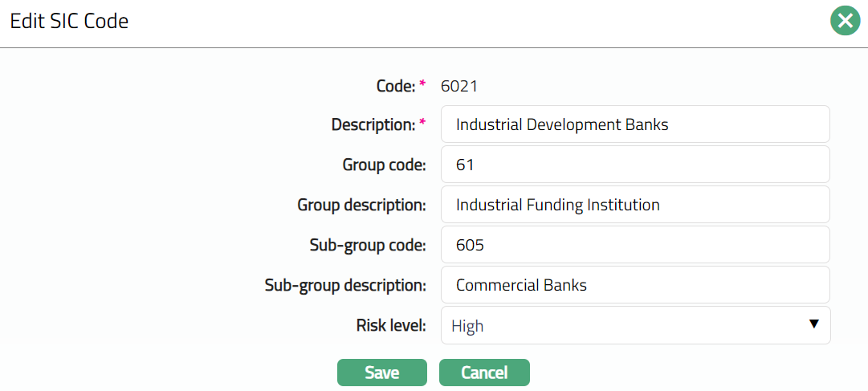Click the Sub-group description field with Commercial Banks
This screenshot has width=868, height=391.
634,285
